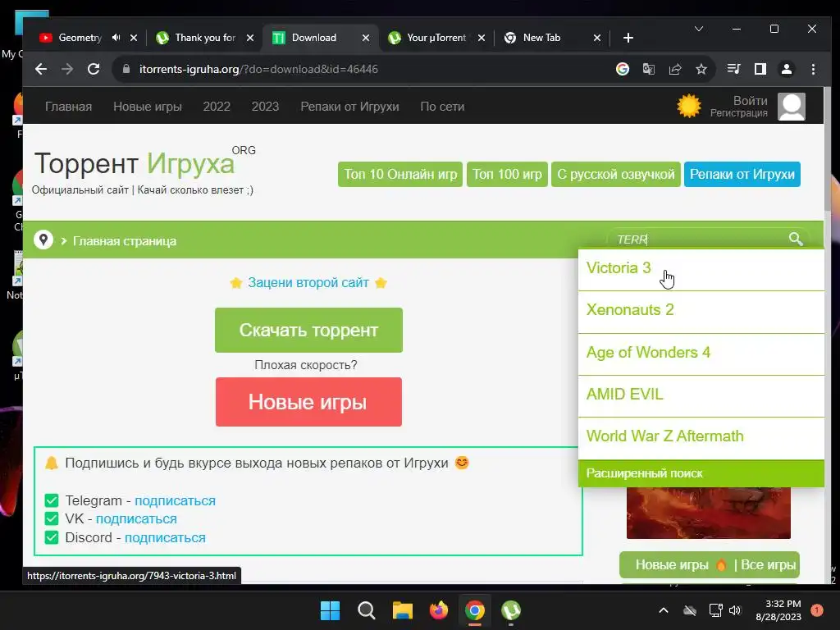Viewport: 840px width, 630px height.
Task: Mute the Geometry tab audio icon
Action: (x=116, y=38)
